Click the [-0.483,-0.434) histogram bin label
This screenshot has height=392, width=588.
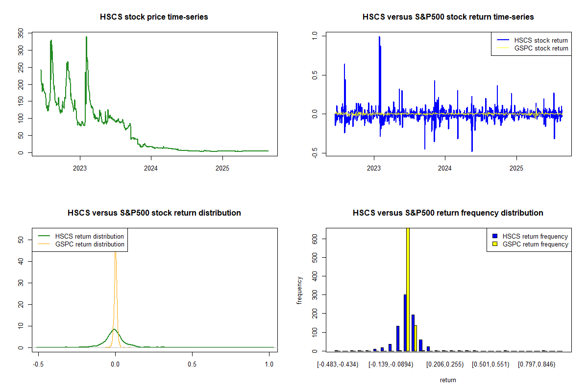(338, 365)
